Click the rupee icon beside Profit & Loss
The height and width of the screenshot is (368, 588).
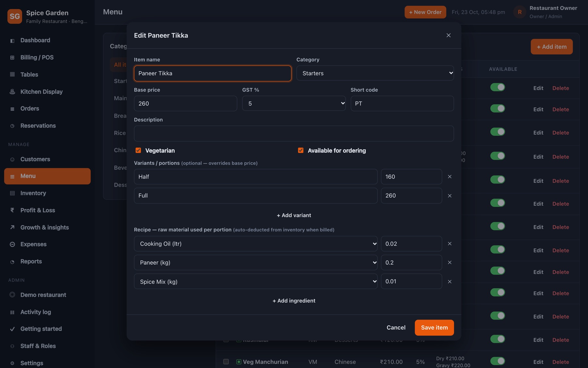click(12, 210)
